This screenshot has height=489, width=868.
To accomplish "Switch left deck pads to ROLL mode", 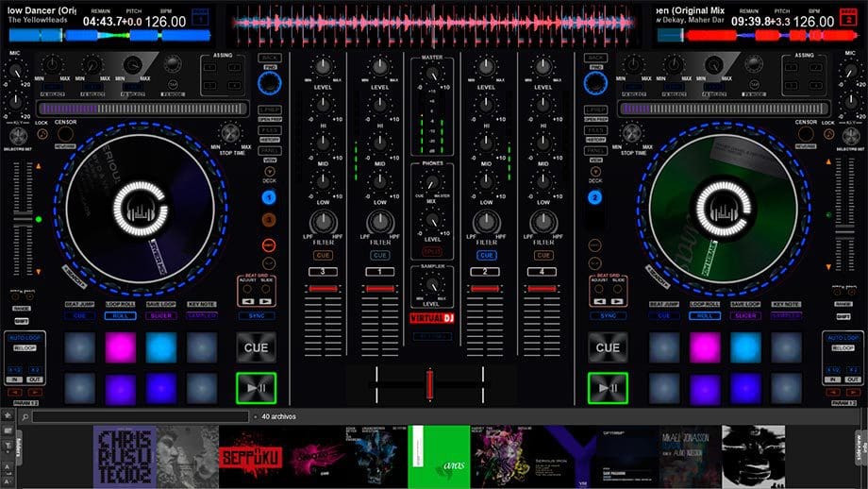I will (120, 315).
